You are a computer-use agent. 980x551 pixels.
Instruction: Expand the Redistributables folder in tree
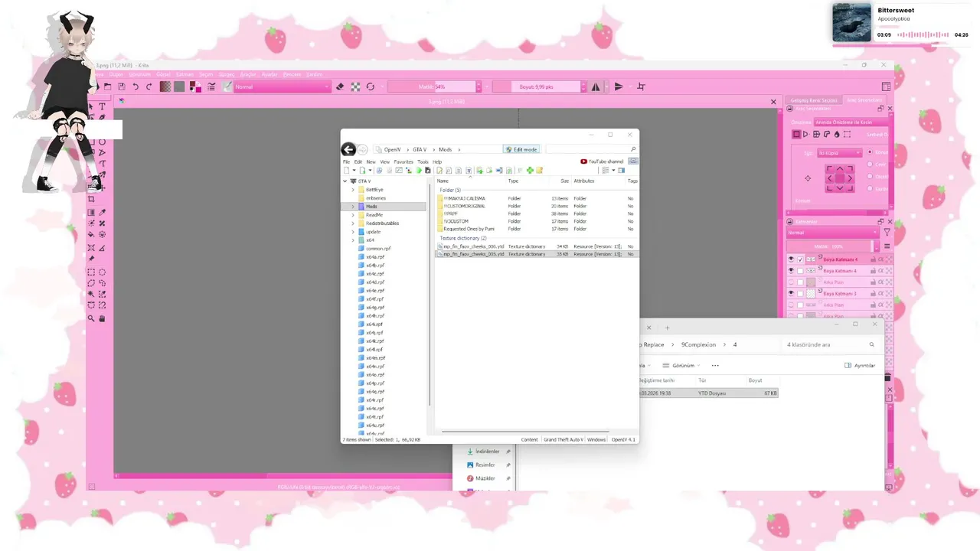coord(353,223)
